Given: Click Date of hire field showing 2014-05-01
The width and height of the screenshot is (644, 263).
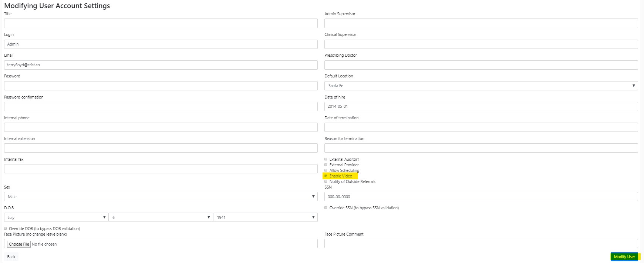Looking at the screenshot, I should (x=481, y=106).
